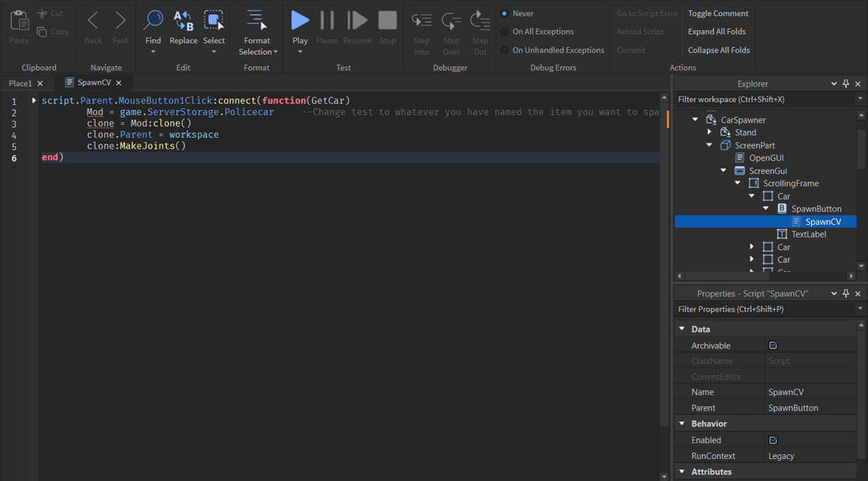Collapse the Attributes properties section
Screen dimensions: 868x481
coord(682,472)
